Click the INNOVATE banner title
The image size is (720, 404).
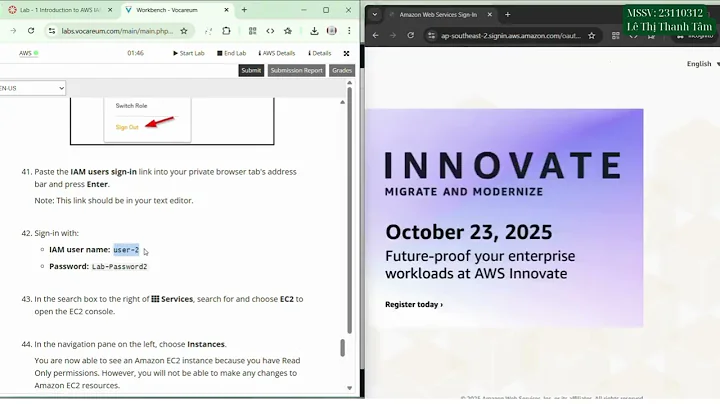[503, 165]
